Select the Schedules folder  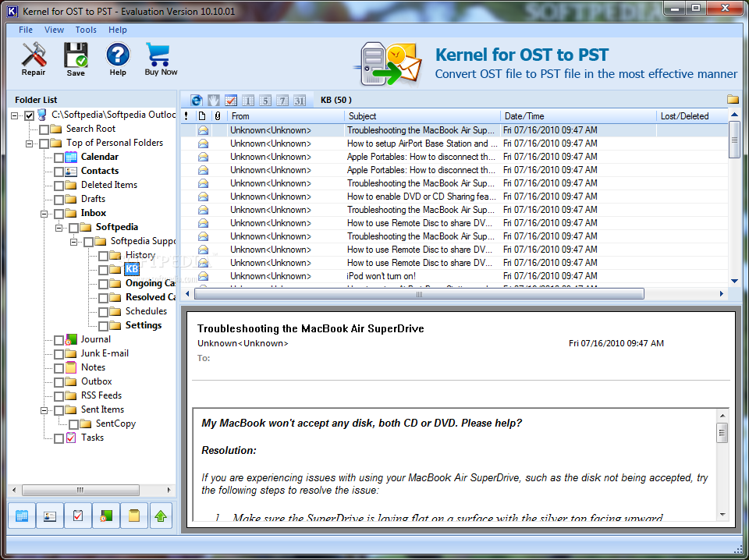[146, 311]
